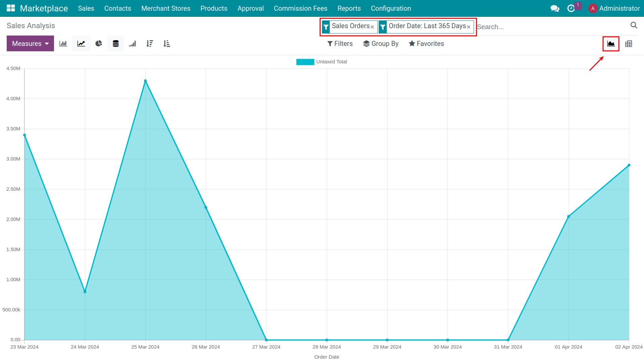The image size is (644, 362).
Task: Open the conversations chat icon
Action: pyautogui.click(x=555, y=8)
